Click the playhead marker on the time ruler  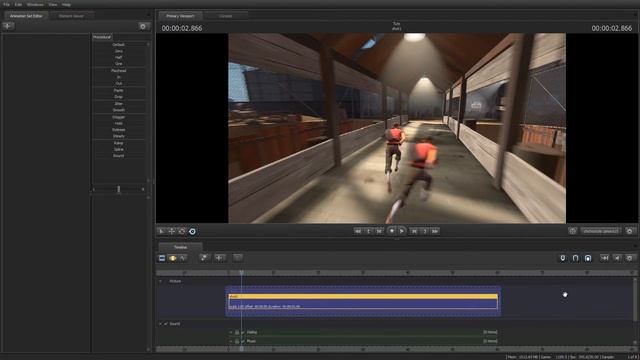point(242,272)
